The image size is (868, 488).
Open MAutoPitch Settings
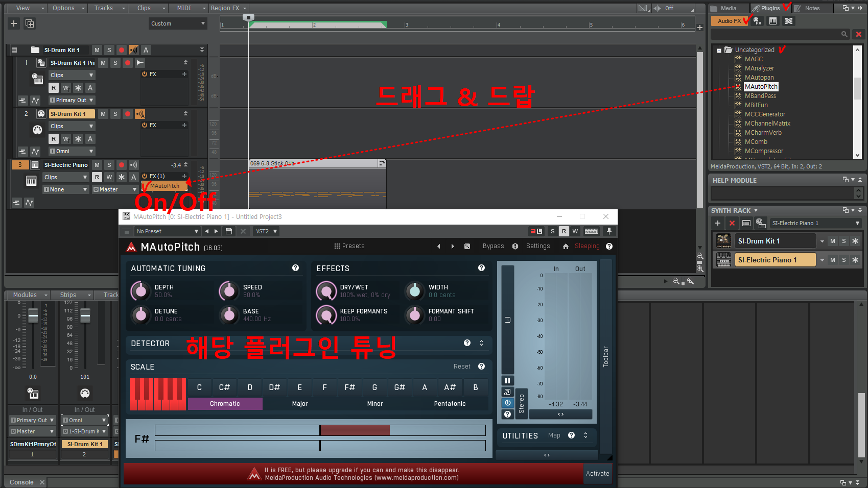pyautogui.click(x=538, y=246)
